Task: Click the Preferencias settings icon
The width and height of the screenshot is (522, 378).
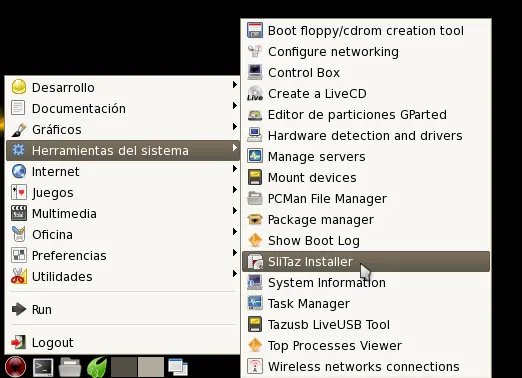Action: (x=19, y=255)
